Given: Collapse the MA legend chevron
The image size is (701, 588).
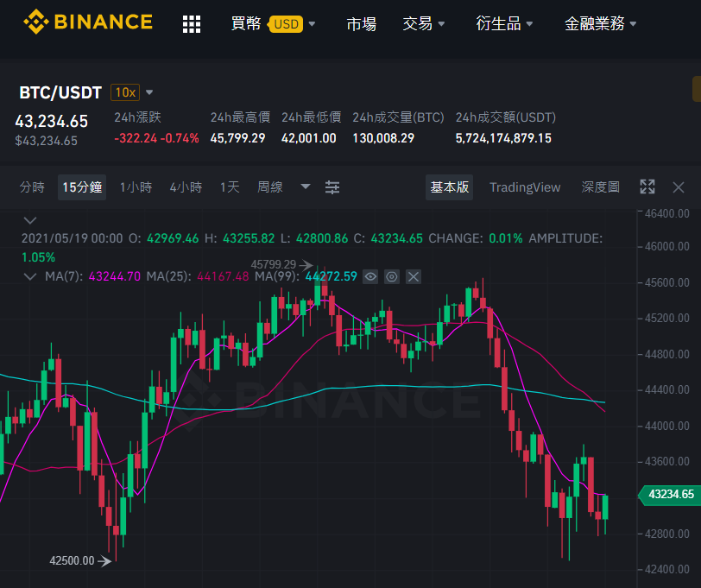Looking at the screenshot, I should point(30,276).
